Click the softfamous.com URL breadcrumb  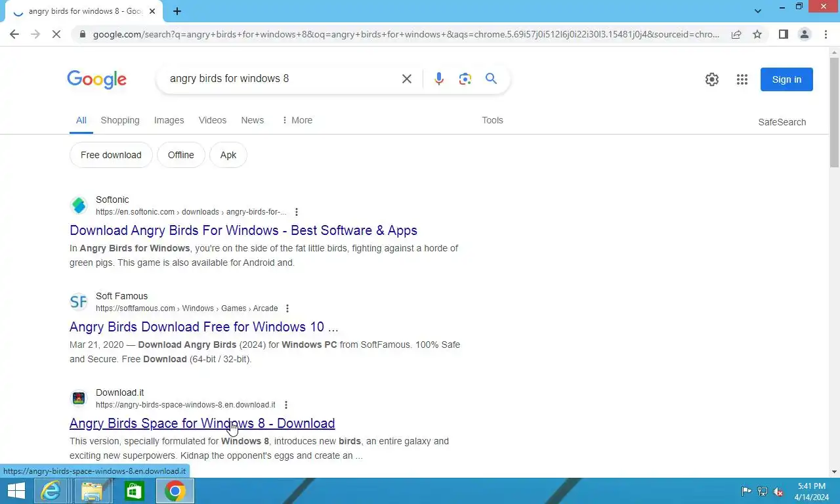tap(186, 308)
